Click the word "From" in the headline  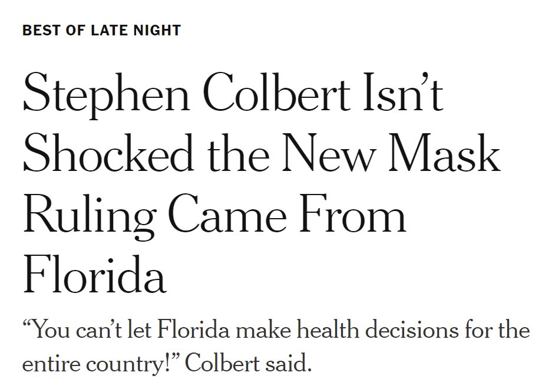coord(352,213)
